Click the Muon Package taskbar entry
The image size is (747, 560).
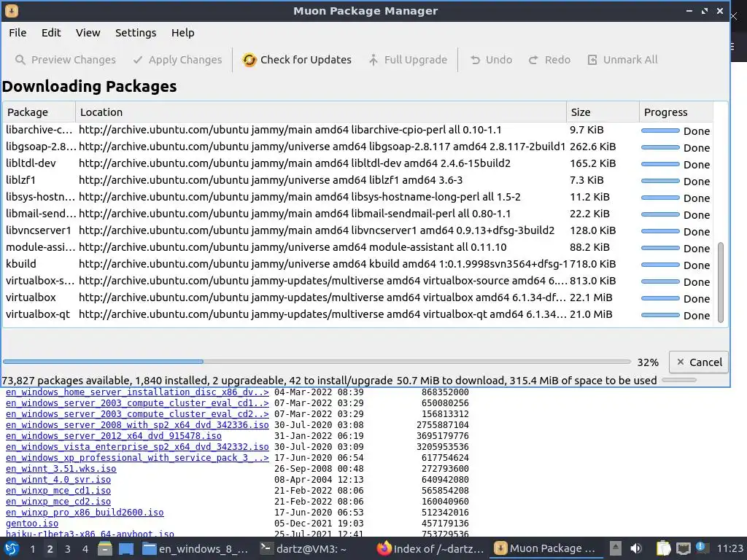(546, 548)
